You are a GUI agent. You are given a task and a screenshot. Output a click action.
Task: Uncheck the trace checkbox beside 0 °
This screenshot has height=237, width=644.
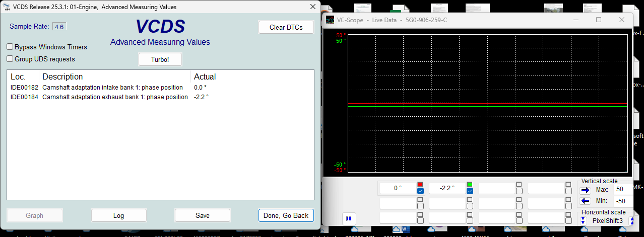[x=420, y=191]
